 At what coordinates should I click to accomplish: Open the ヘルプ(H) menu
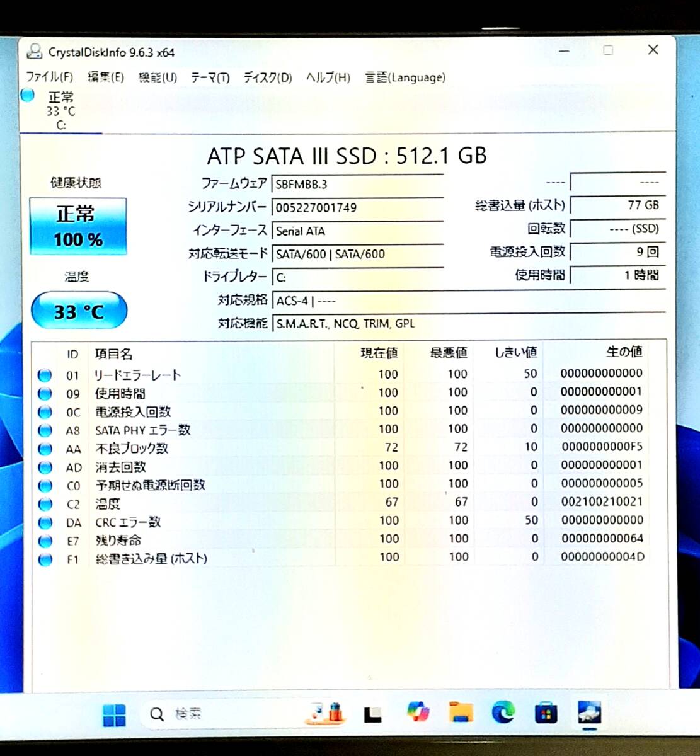tap(328, 77)
